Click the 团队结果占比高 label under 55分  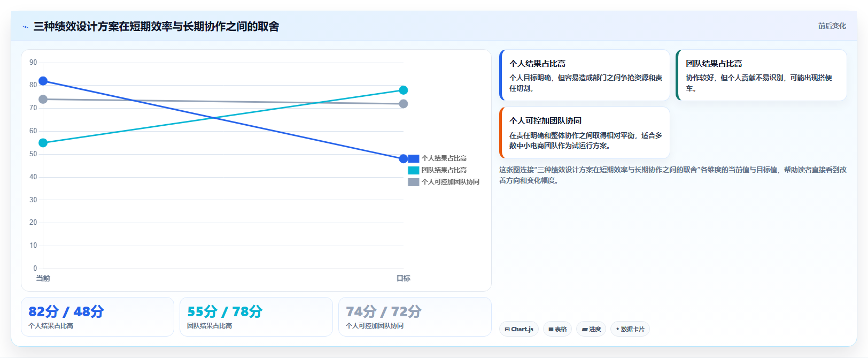pyautogui.click(x=210, y=326)
